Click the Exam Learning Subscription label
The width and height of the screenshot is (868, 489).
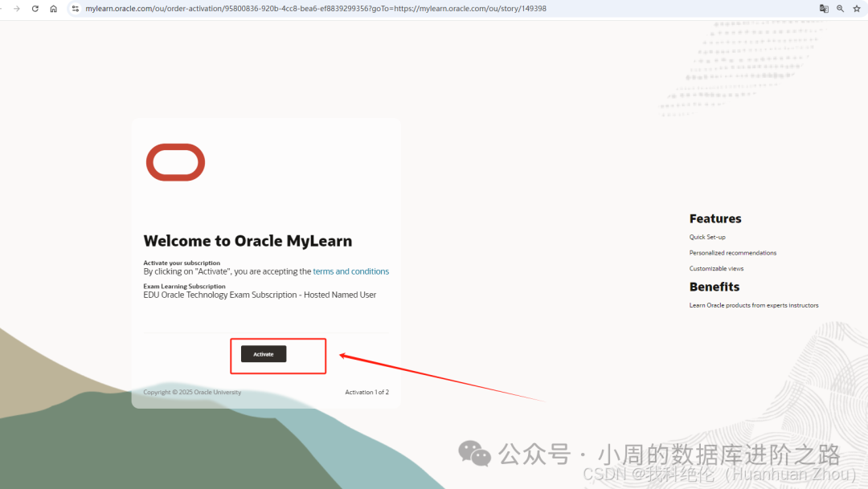click(184, 286)
